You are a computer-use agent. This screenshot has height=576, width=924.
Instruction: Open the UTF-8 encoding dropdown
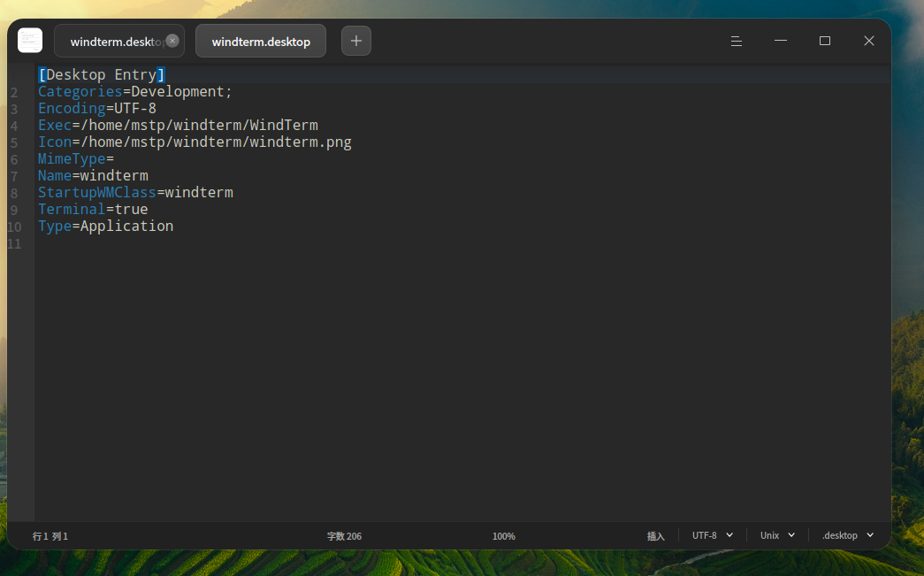point(713,535)
